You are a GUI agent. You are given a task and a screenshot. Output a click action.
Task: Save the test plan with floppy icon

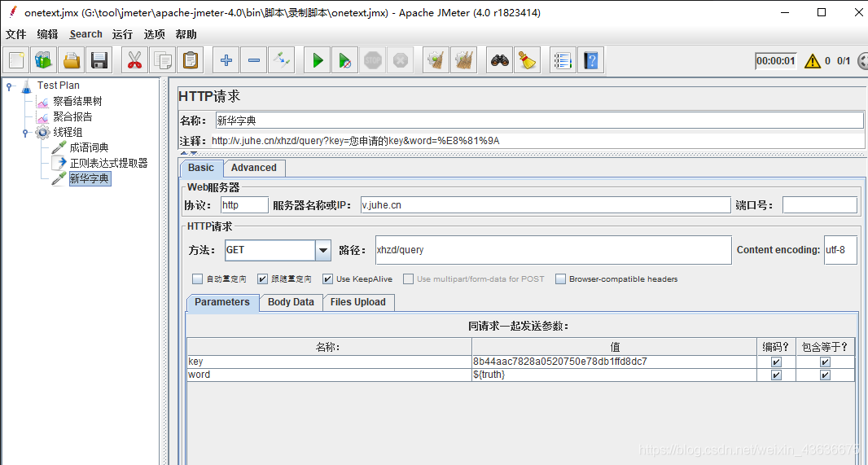click(99, 59)
